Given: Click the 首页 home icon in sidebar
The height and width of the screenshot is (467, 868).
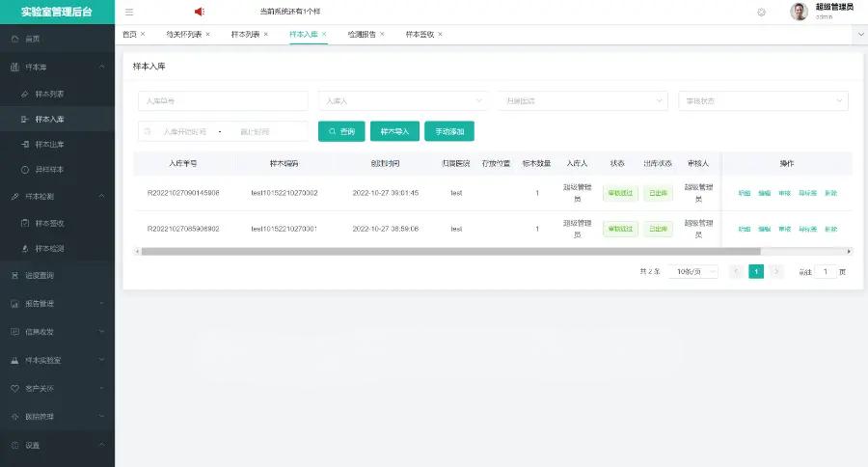Looking at the screenshot, I should [14, 39].
